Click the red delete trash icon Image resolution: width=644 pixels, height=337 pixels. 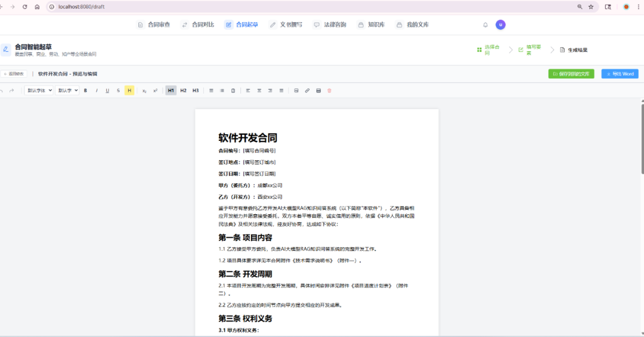pyautogui.click(x=329, y=91)
